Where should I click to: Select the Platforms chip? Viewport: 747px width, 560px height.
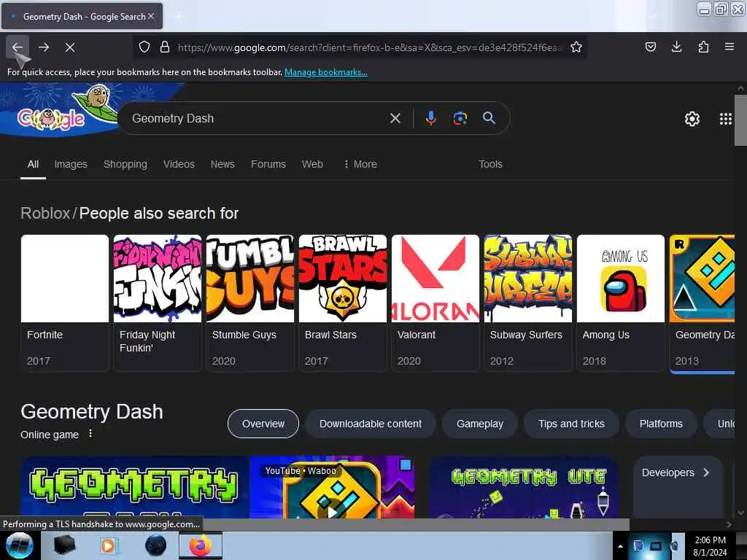pos(661,424)
